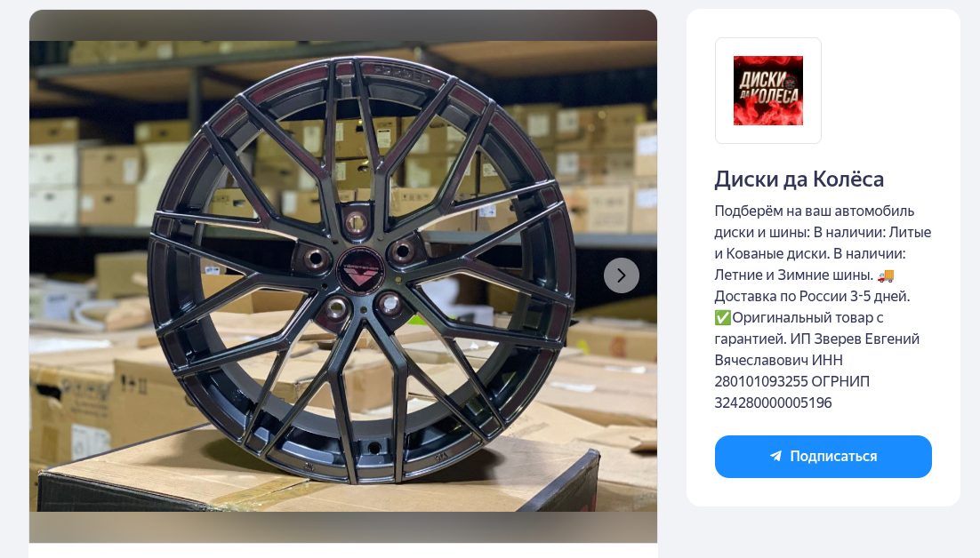The height and width of the screenshot is (558, 980).
Task: Click the red center cap logo on wheel
Action: (x=361, y=270)
